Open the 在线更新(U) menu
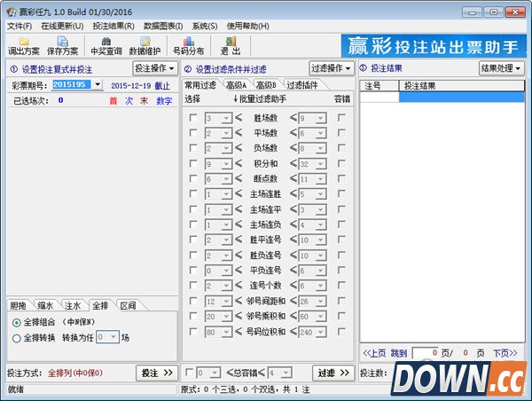The height and width of the screenshot is (401, 532). 62,26
